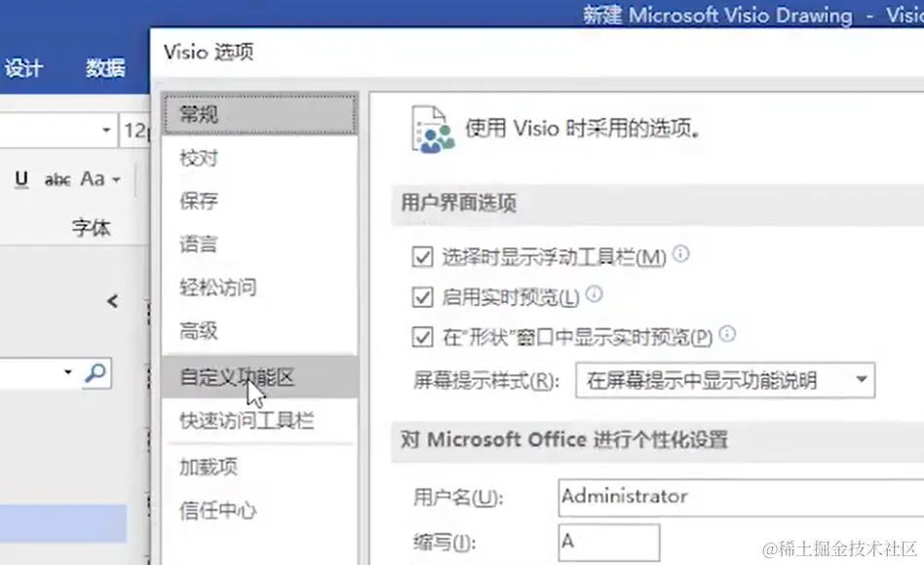Screen dimensions: 924x565
Task: Click the 用户名 text field
Action: (x=739, y=496)
